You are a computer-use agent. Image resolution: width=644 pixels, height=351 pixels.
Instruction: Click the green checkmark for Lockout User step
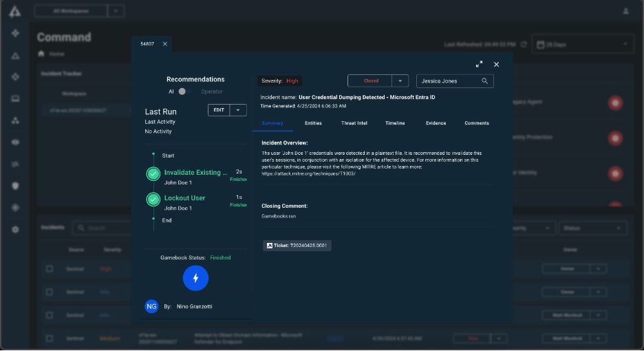coord(153,200)
